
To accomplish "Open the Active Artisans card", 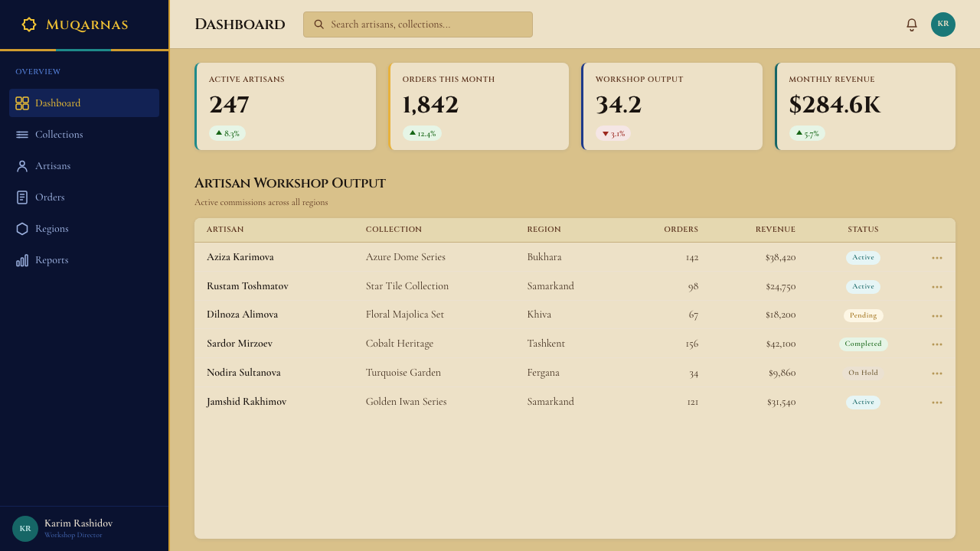I will pos(285,106).
